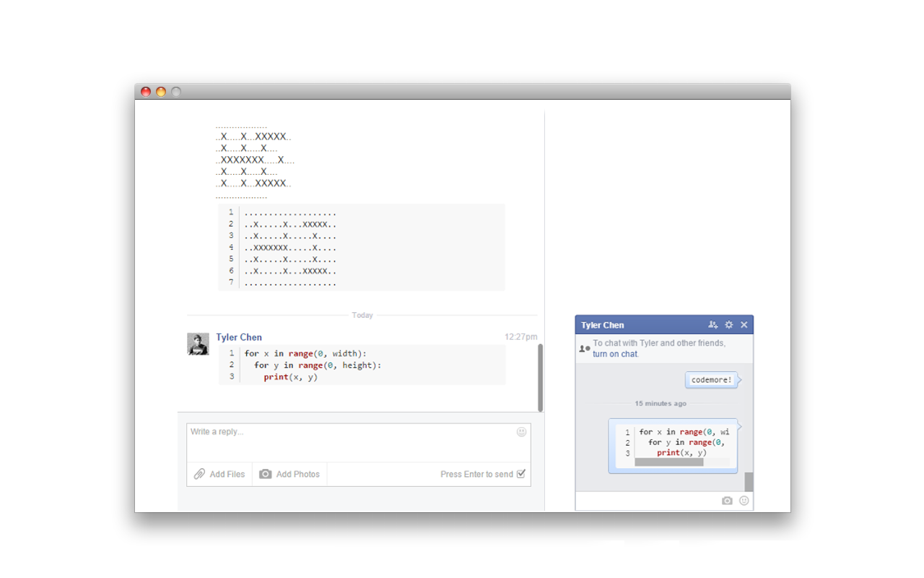Click the camera Add Photos icon
This screenshot has height=578, width=924.
coord(265,474)
